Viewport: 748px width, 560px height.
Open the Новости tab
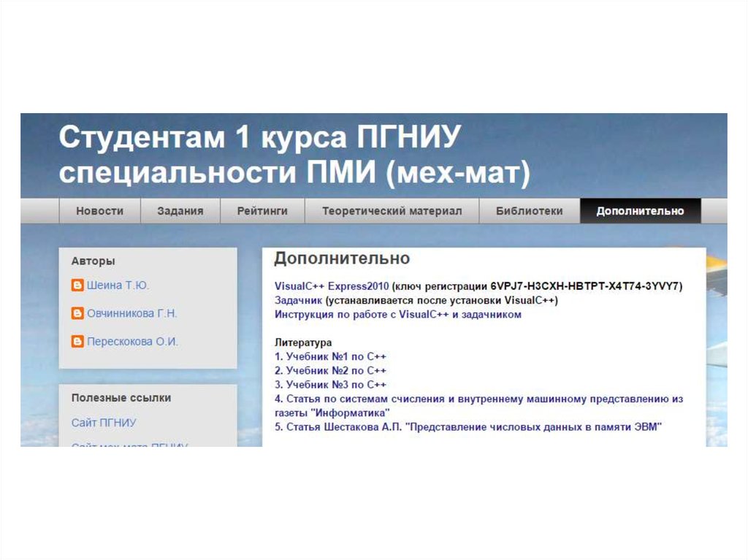(99, 211)
